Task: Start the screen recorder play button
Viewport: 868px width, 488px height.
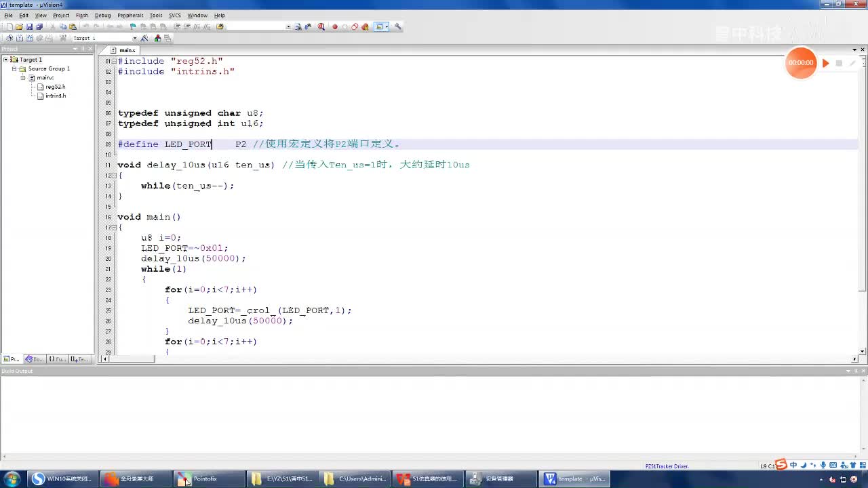Action: (x=825, y=63)
